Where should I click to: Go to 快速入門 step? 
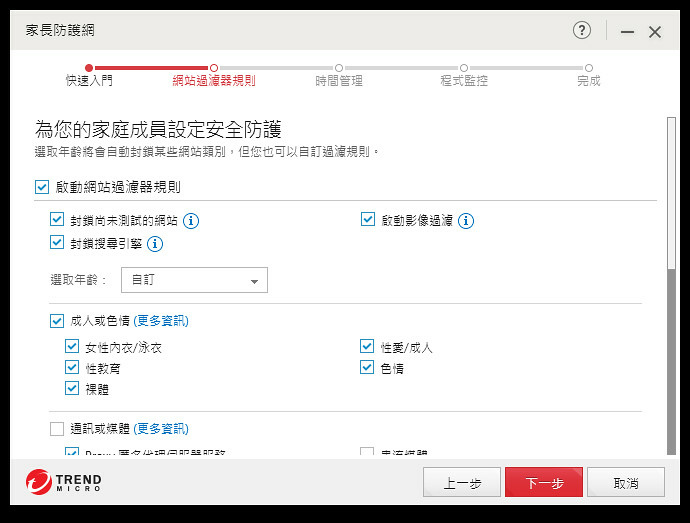89,76
